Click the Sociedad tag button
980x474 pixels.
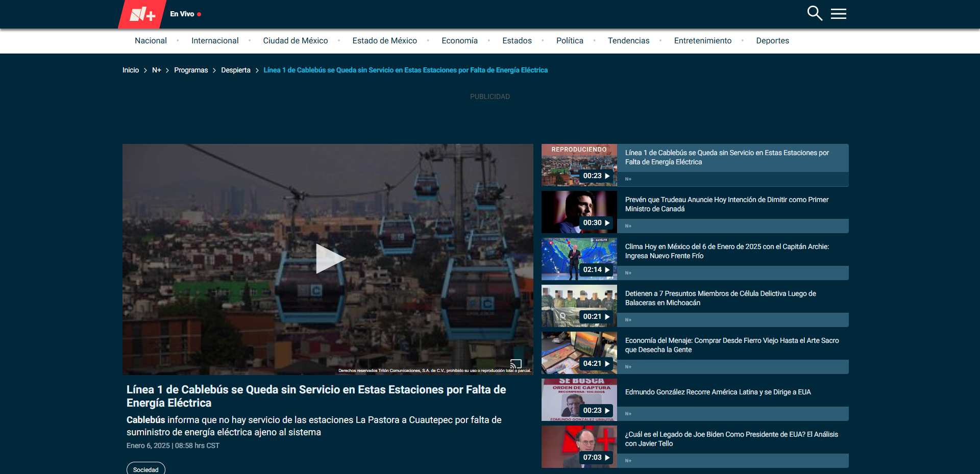click(x=146, y=469)
